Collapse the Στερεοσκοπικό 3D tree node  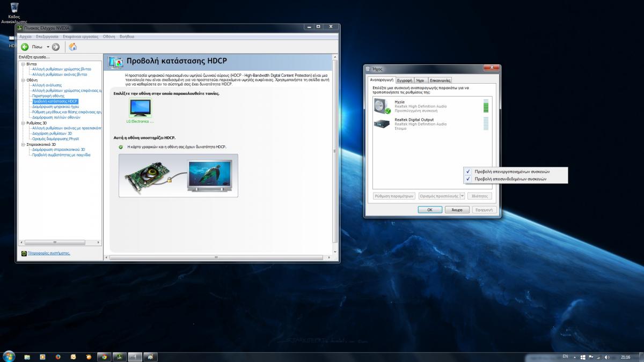coord(23,144)
